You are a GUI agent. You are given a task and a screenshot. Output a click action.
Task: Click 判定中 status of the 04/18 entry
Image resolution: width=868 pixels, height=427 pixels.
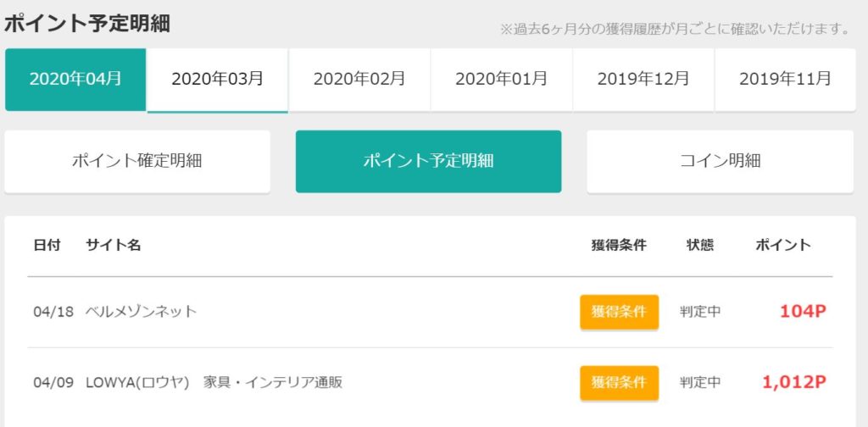pyautogui.click(x=700, y=312)
